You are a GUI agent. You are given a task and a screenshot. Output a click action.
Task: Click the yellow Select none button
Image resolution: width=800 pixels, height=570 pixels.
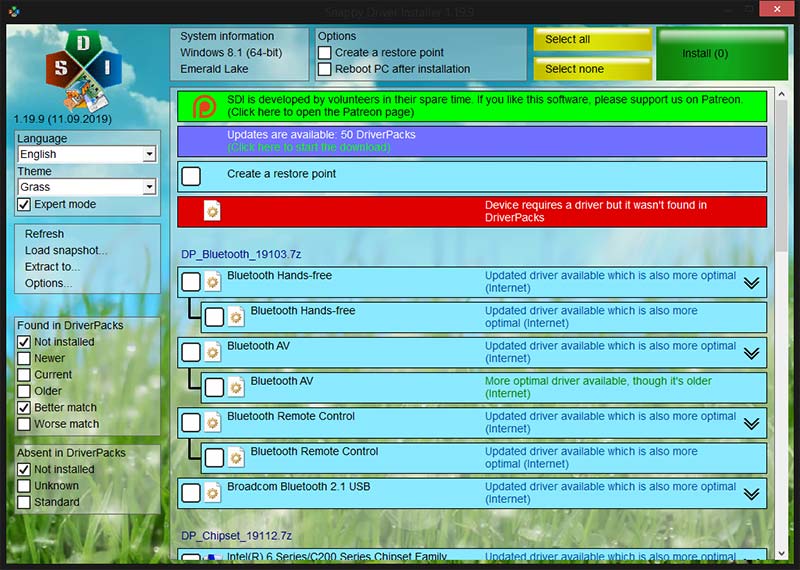pos(593,69)
